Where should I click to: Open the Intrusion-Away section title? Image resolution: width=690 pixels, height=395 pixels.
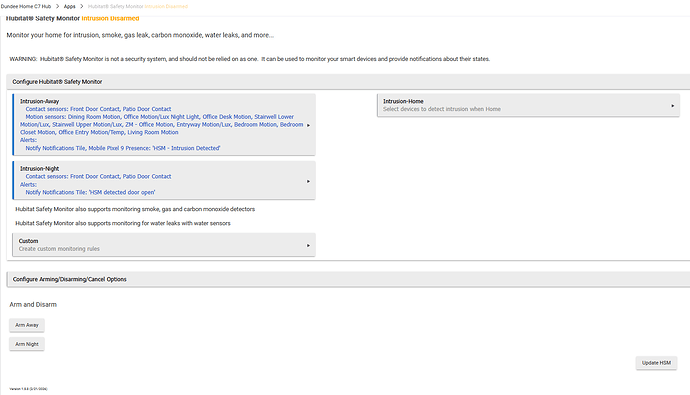(x=39, y=101)
